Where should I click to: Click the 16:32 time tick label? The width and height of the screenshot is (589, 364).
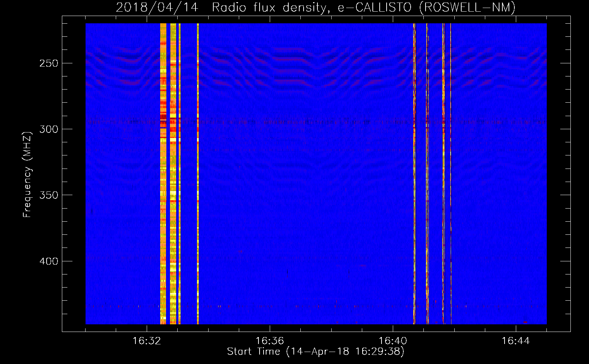pos(147,341)
